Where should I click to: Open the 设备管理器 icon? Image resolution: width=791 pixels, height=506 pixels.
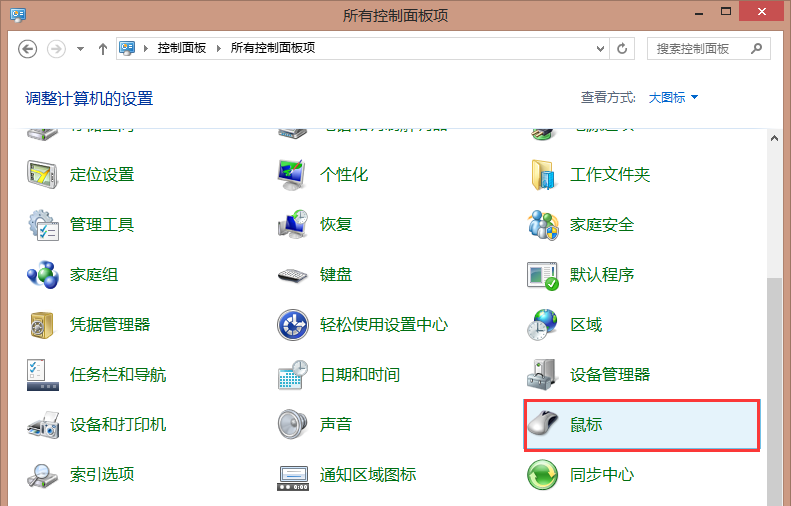pyautogui.click(x=543, y=375)
